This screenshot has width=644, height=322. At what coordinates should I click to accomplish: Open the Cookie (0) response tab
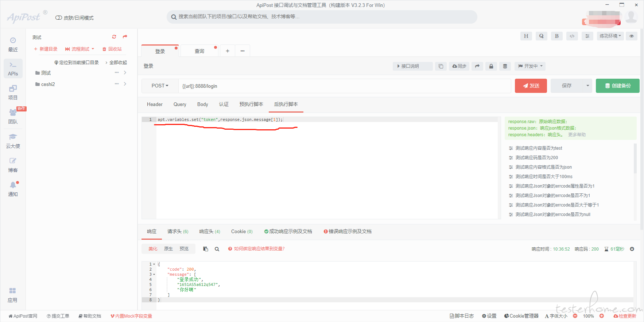click(242, 232)
